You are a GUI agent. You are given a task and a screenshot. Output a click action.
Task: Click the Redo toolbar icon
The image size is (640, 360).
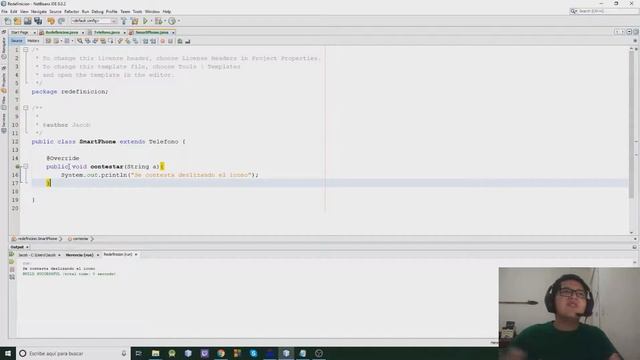[x=61, y=21]
